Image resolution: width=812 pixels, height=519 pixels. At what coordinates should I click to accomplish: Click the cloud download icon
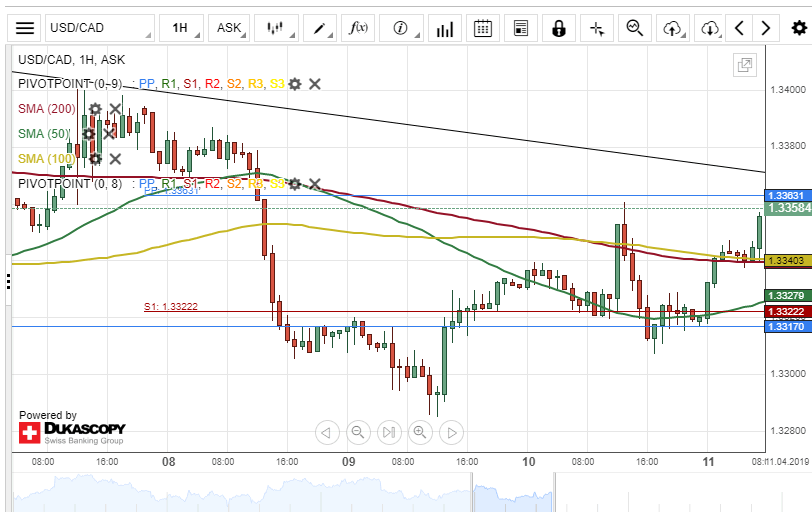(710, 28)
